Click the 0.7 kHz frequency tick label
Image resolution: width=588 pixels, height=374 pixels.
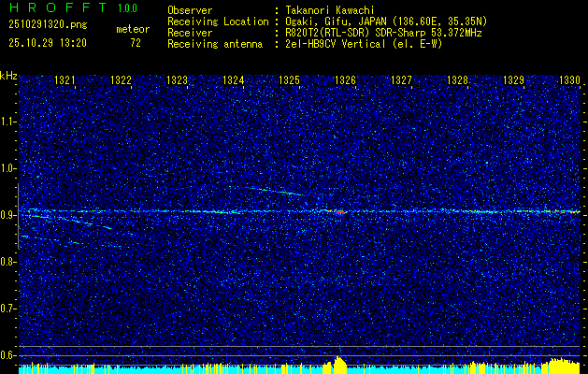[x=7, y=309]
